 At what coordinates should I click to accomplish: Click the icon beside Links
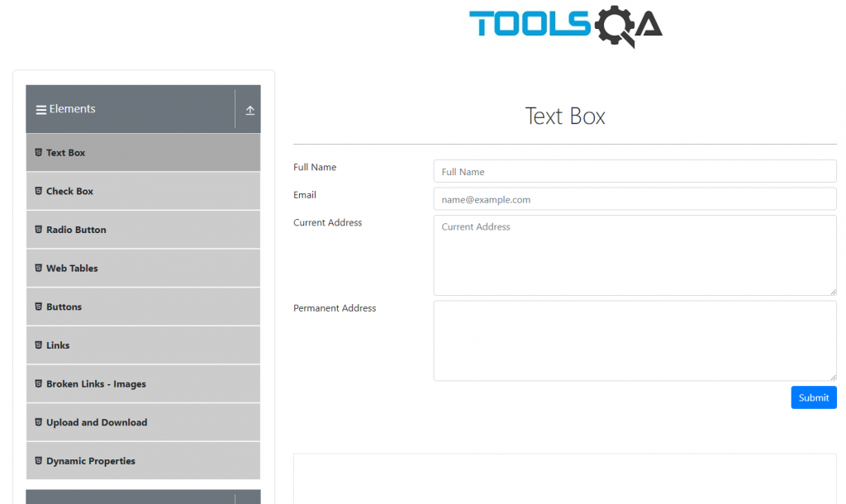[38, 345]
